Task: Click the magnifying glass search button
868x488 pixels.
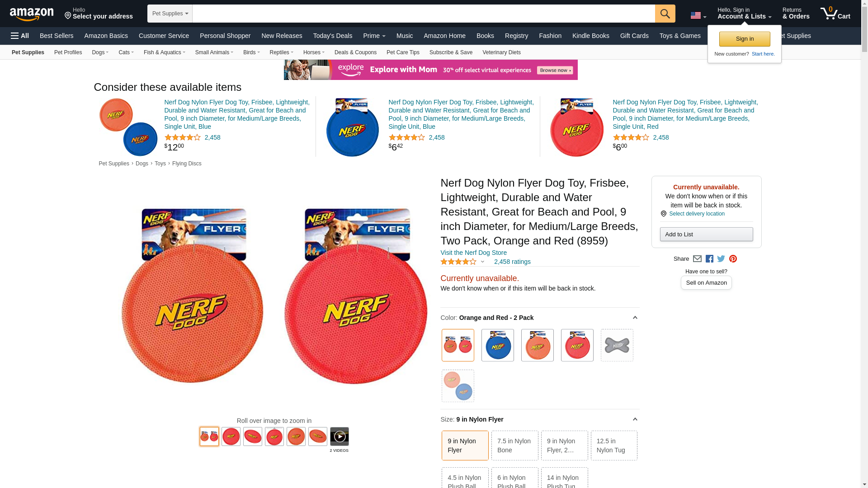Action: coord(665,14)
